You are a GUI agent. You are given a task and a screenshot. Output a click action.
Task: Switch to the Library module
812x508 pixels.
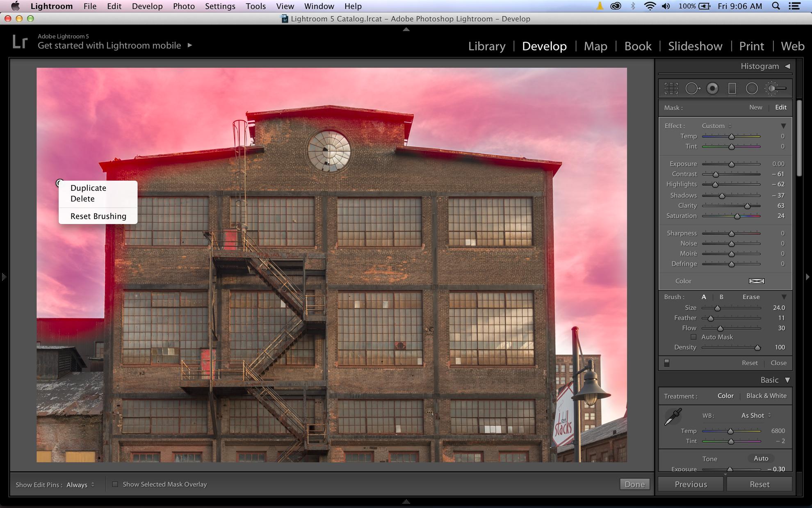487,46
